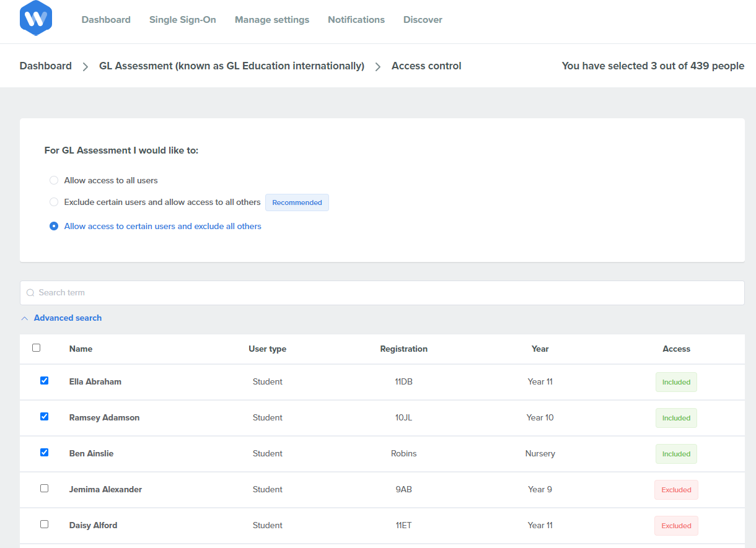
Task: Click the Nursery year cell
Action: [540, 454]
